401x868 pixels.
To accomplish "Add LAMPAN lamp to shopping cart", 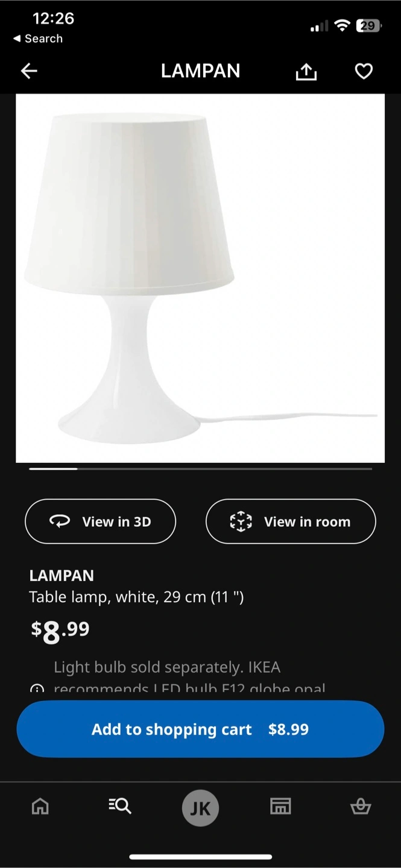I will point(200,729).
